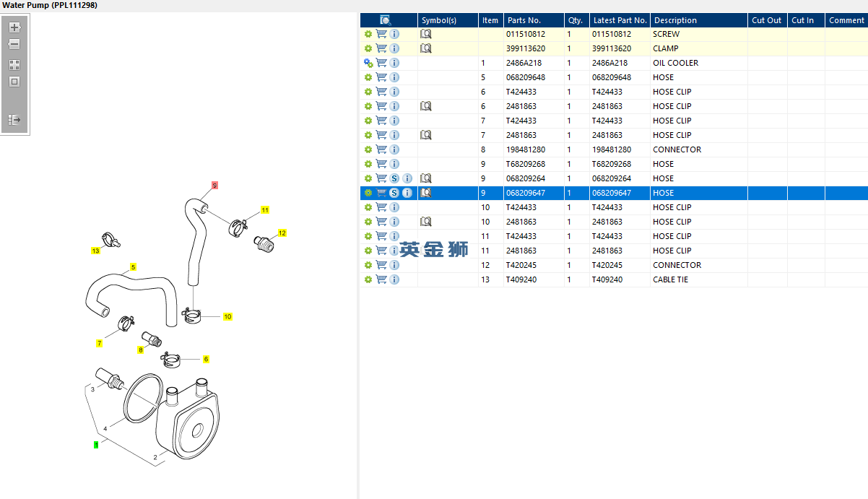Click the search icon in table header

pos(386,20)
